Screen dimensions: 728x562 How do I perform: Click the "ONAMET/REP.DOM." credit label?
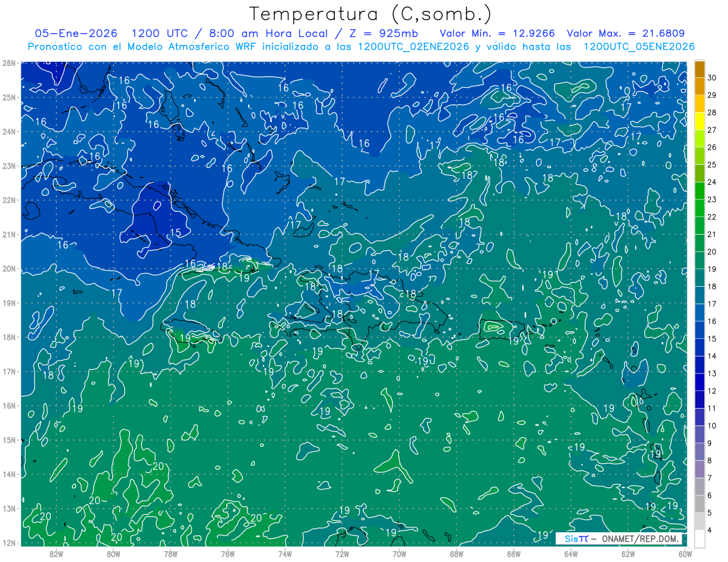(642, 539)
